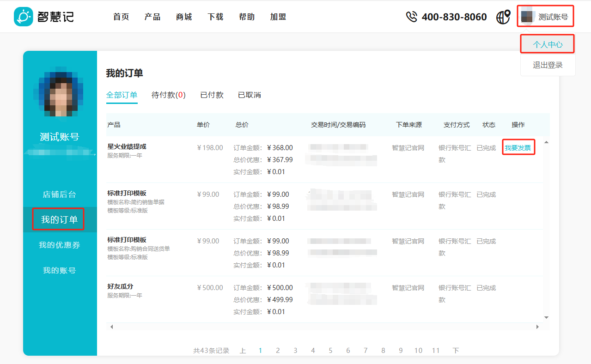Image resolution: width=591 pixels, height=364 pixels.
Task: Switch to 已付款 tab
Action: tap(212, 95)
